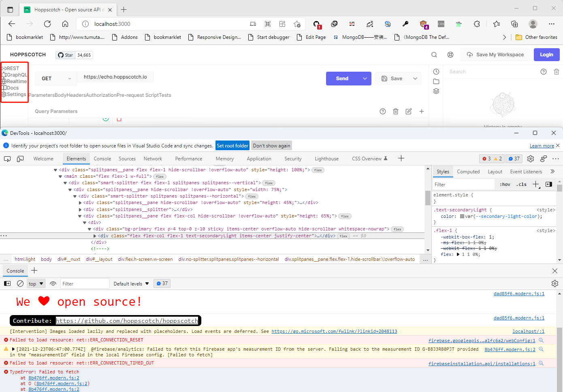
Task: Show the History panel via the clock icon
Action: tap(436, 71)
